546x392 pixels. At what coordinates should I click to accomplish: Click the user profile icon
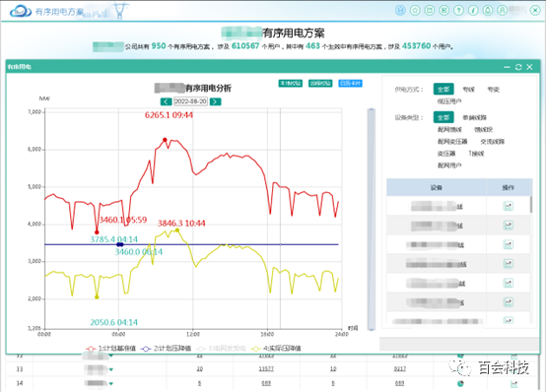tap(502, 11)
